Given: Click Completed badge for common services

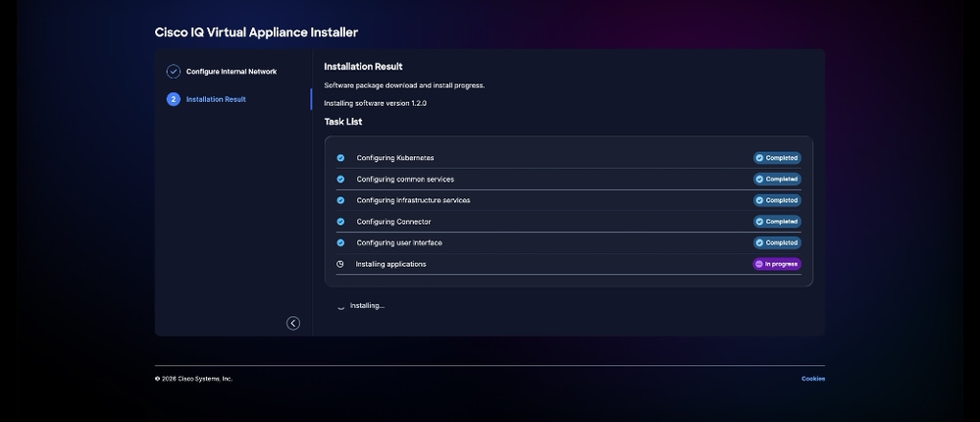Looking at the screenshot, I should (777, 180).
